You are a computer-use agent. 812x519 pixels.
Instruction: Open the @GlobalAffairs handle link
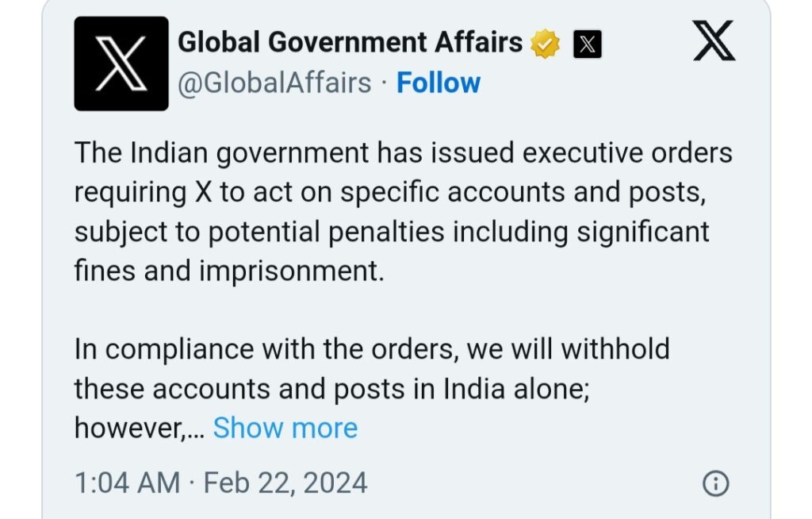274,83
